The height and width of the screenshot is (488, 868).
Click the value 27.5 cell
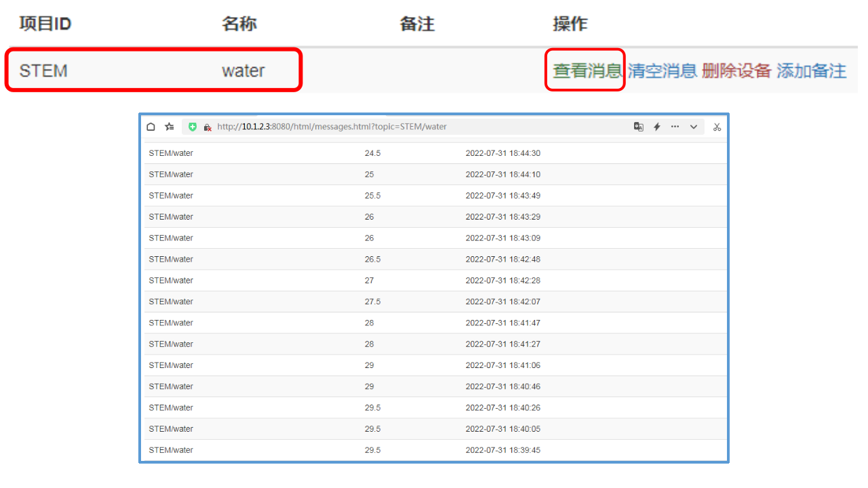tap(372, 302)
